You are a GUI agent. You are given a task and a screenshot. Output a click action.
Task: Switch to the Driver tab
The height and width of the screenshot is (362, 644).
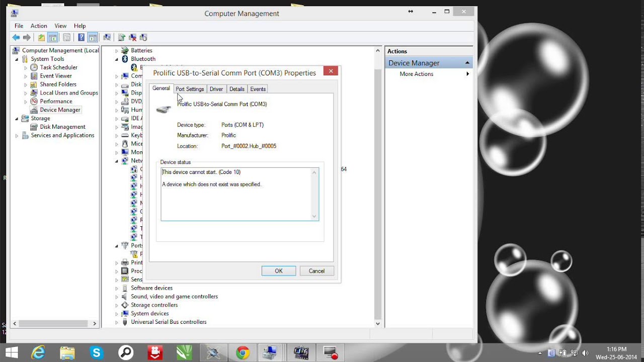(216, 89)
